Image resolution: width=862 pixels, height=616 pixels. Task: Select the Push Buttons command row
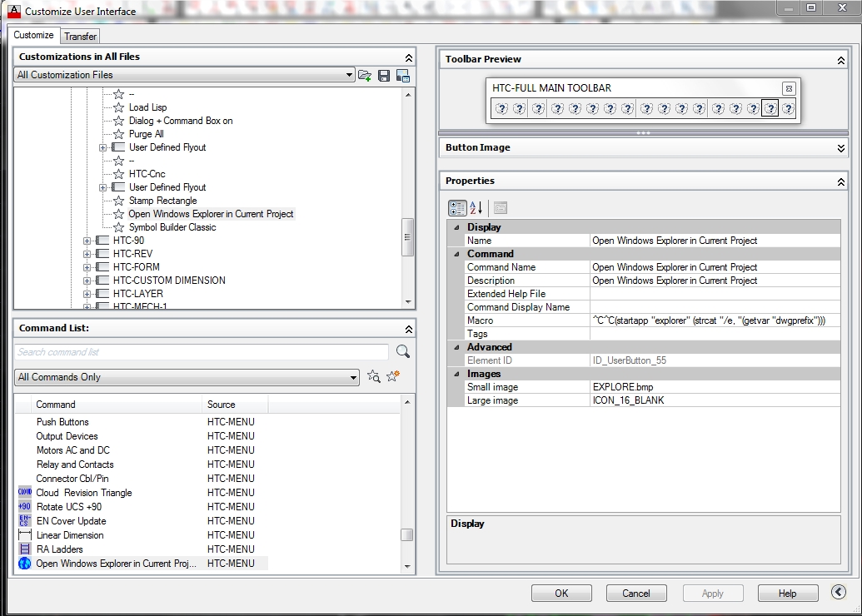click(x=142, y=421)
